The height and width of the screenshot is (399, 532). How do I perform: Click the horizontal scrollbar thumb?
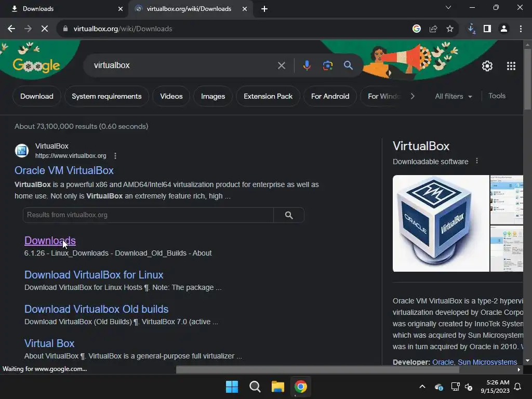click(317, 370)
